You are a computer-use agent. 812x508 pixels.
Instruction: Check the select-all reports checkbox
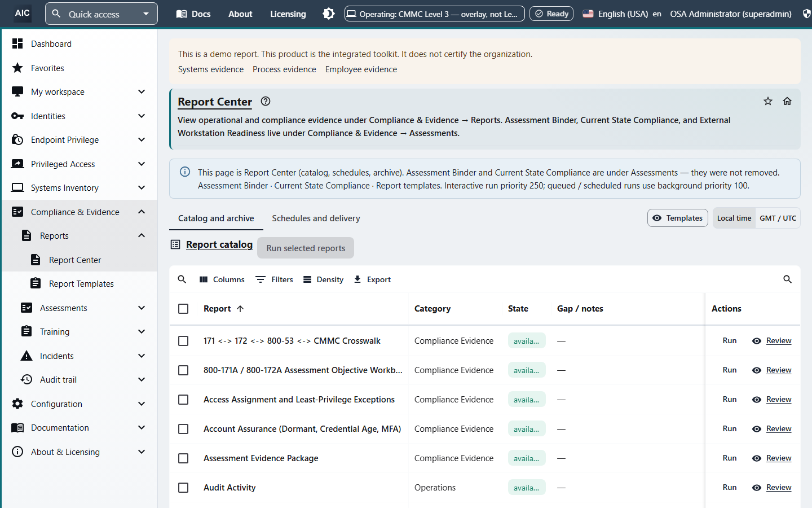point(183,309)
